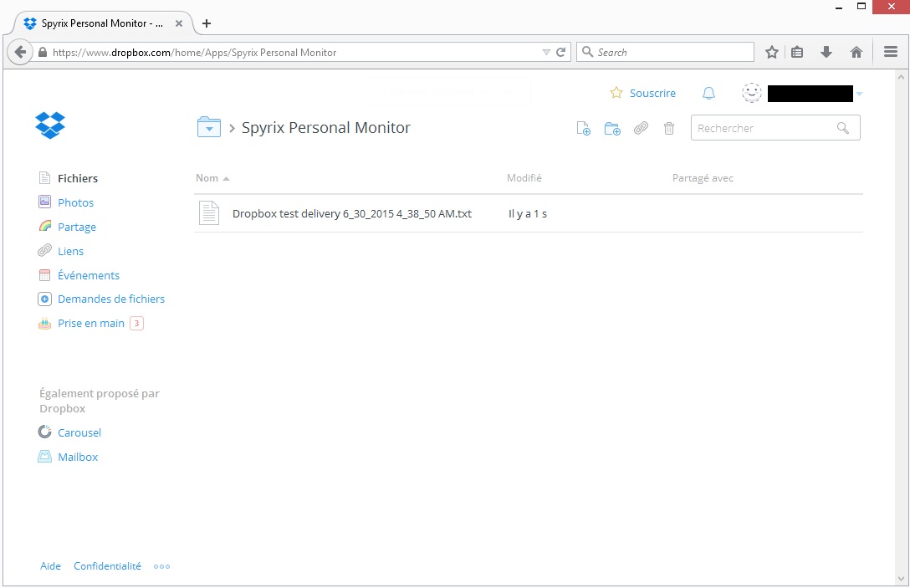Click the Événements calendar icon
This screenshot has height=588, width=910.
44,275
